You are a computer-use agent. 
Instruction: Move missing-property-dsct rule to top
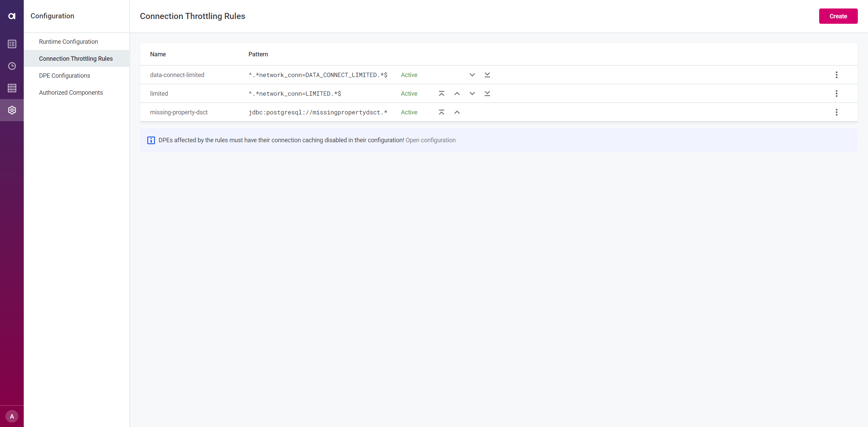tap(441, 112)
